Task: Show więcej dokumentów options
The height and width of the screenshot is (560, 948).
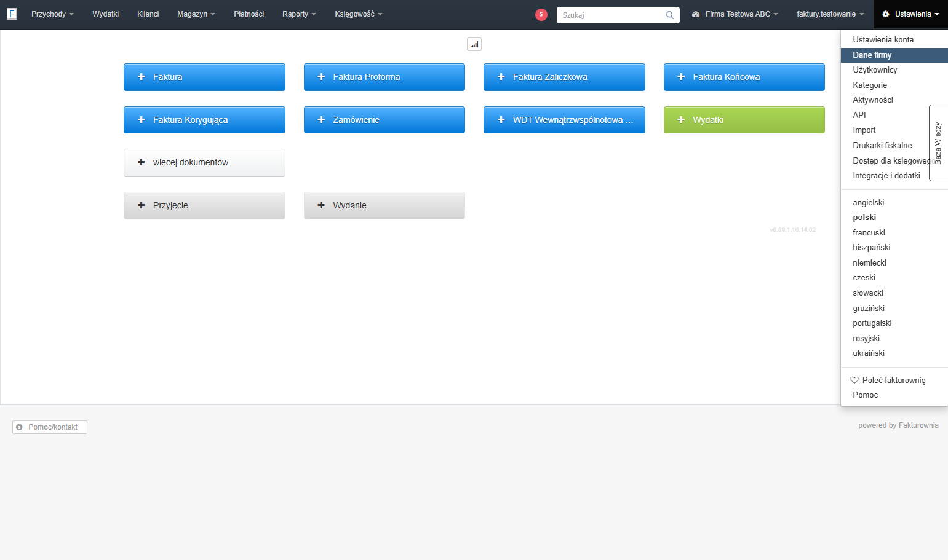Action: (204, 163)
